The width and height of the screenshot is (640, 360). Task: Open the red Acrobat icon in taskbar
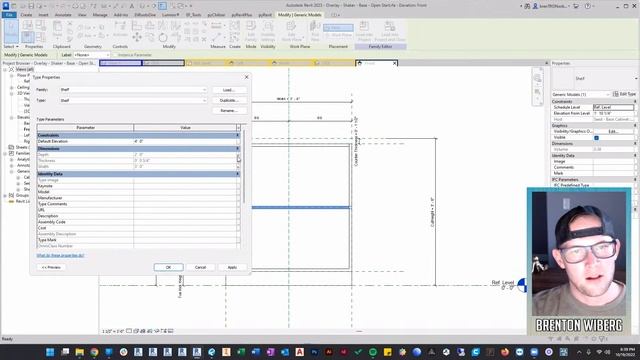click(300, 352)
